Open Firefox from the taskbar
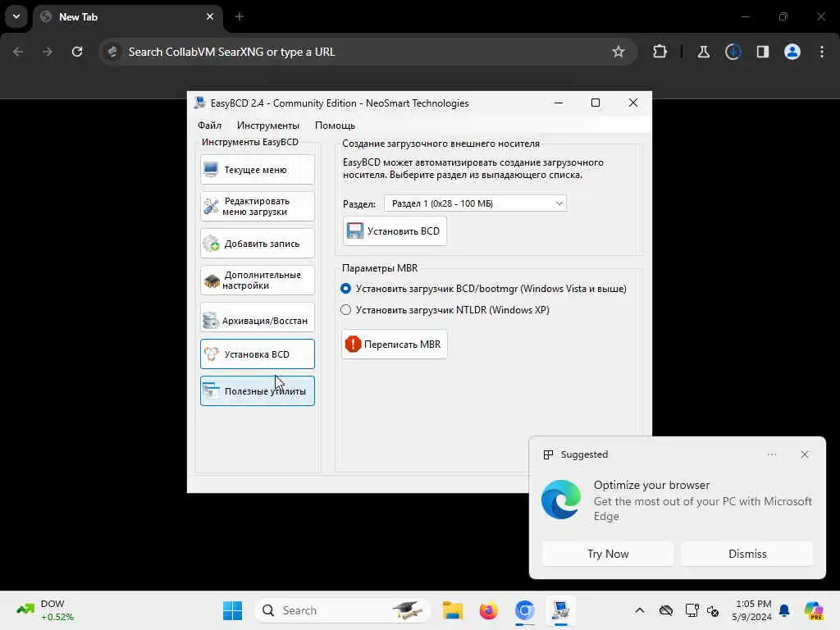Viewport: 840px width, 630px height. (489, 610)
